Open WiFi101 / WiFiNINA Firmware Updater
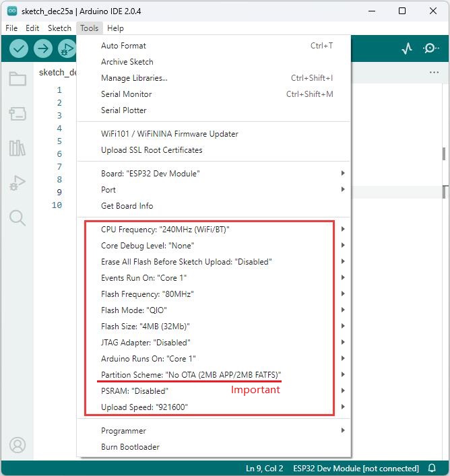 click(x=214, y=134)
